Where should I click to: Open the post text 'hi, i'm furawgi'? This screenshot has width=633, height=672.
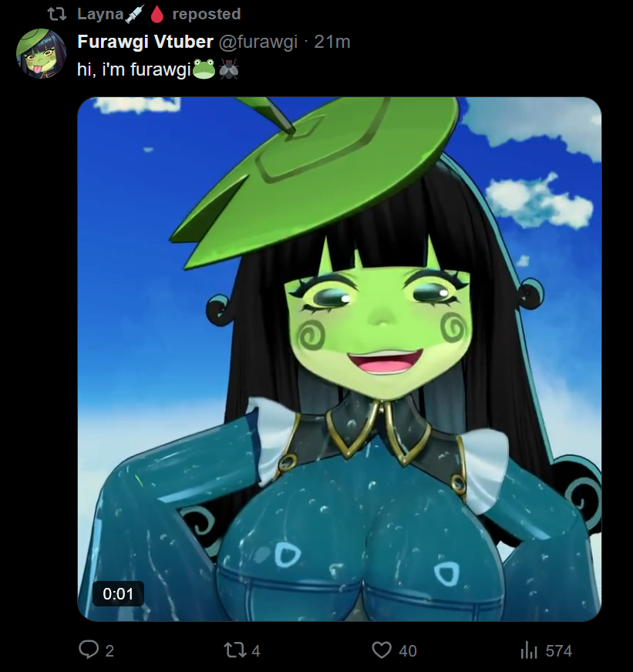(x=133, y=69)
